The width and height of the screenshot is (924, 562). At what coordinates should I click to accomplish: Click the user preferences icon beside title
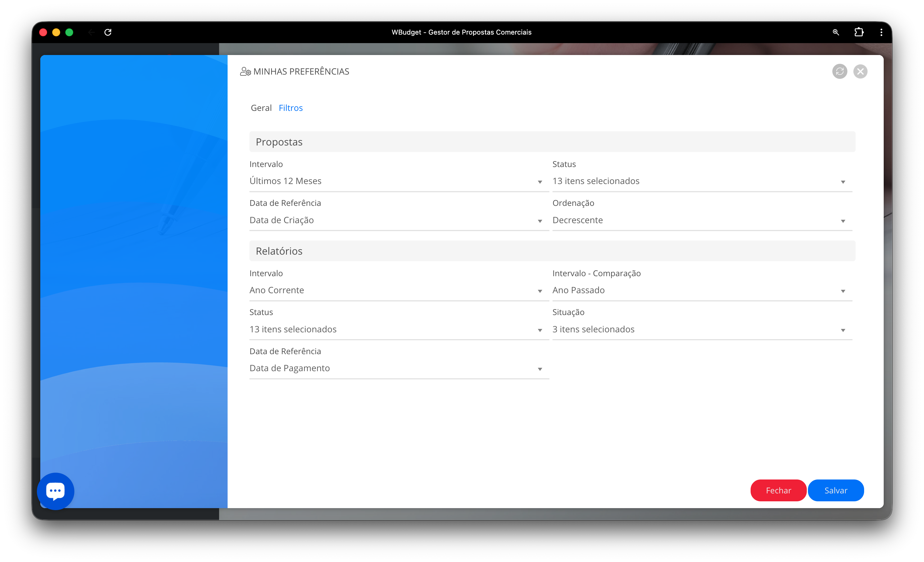pos(245,71)
